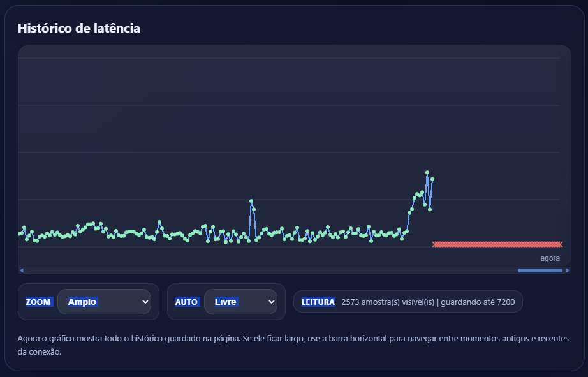This screenshot has width=588, height=377.
Task: Click the last red X outage marker
Action: coord(560,244)
